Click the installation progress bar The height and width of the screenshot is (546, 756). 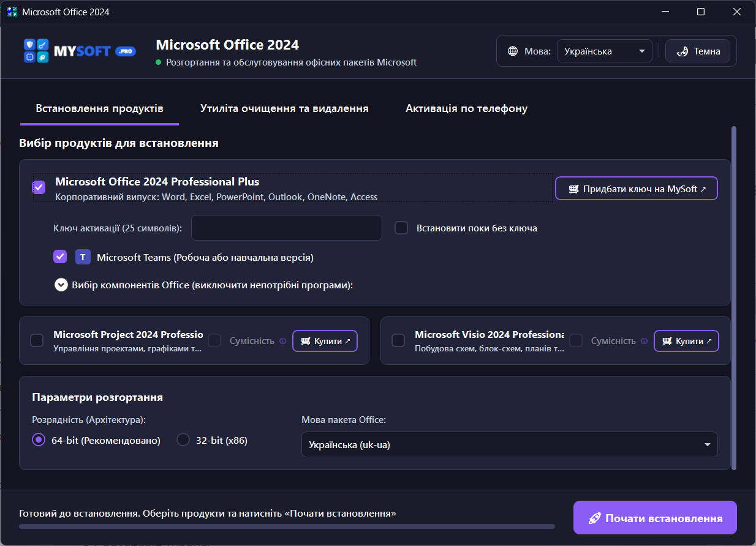tap(287, 526)
